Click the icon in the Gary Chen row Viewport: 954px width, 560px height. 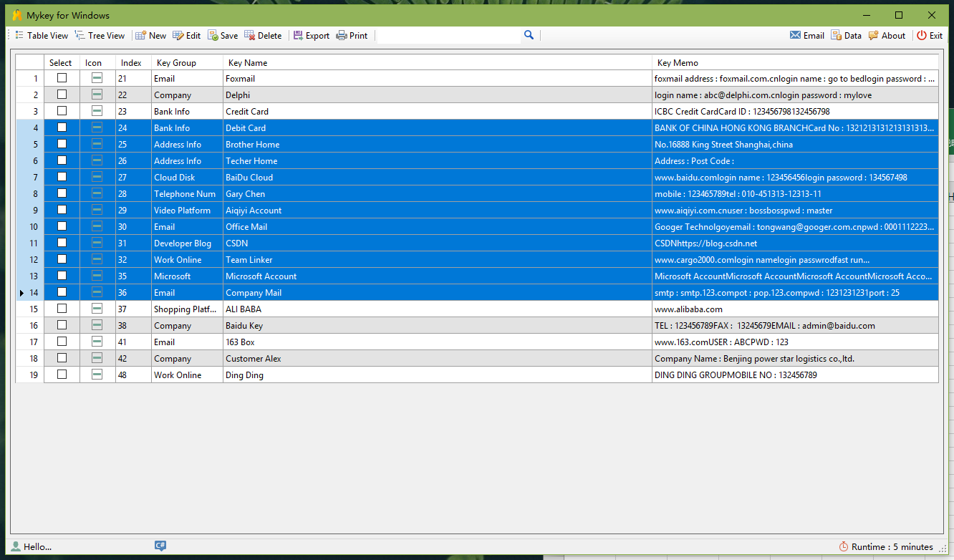97,193
